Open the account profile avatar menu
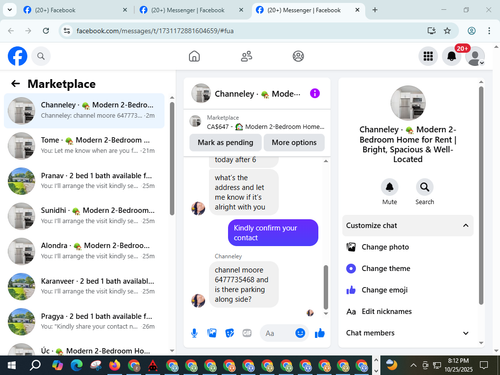Image resolution: width=500 pixels, height=375 pixels. click(x=475, y=56)
